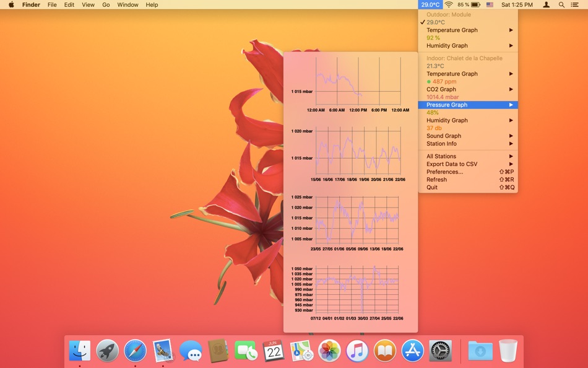Open the All Stations menu entry
Viewport: 588px width, 368px height.
[x=468, y=156]
